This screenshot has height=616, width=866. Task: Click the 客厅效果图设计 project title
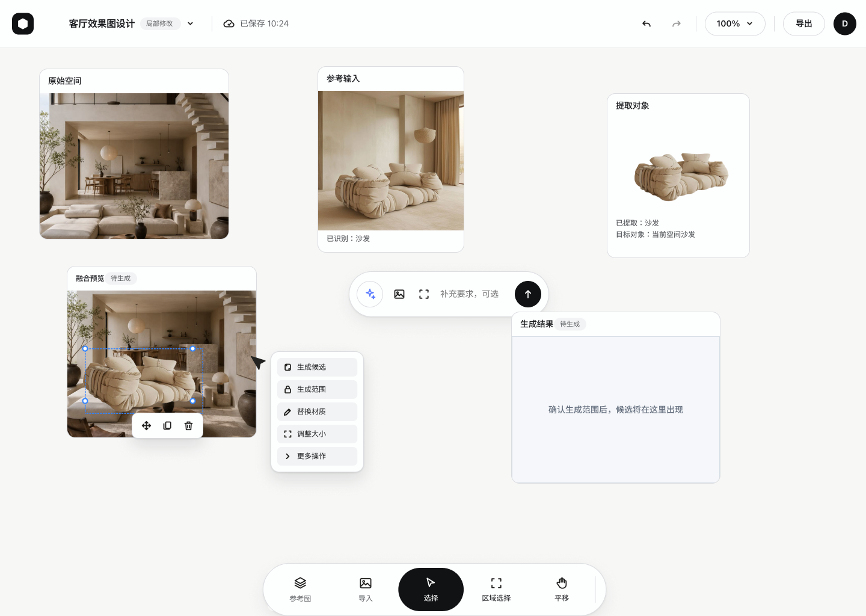(x=102, y=23)
